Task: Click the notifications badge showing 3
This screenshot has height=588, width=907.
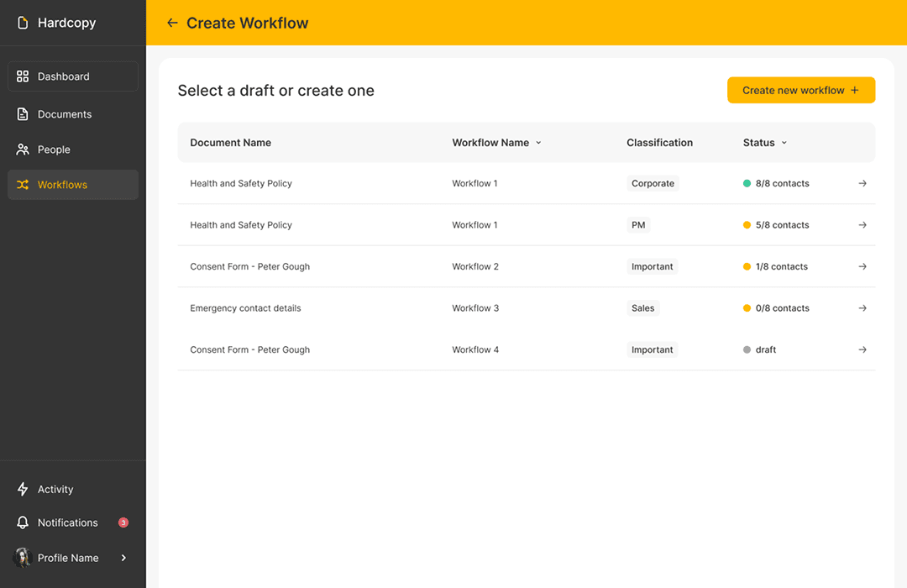Action: point(123,522)
